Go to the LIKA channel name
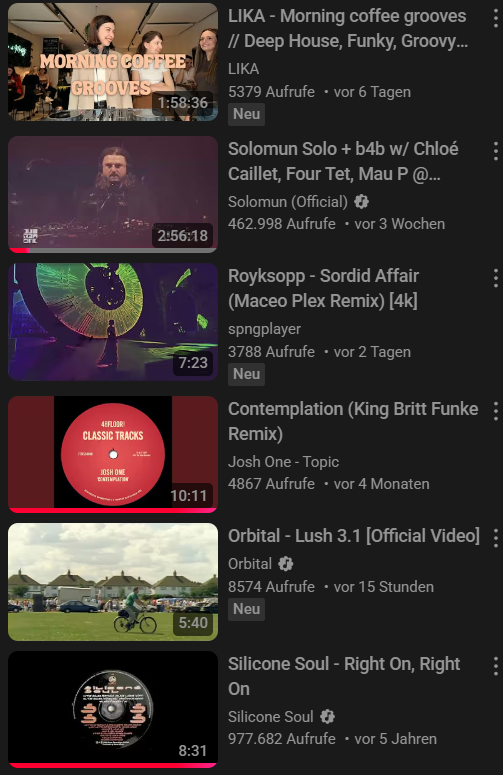503x775 pixels. (x=244, y=69)
